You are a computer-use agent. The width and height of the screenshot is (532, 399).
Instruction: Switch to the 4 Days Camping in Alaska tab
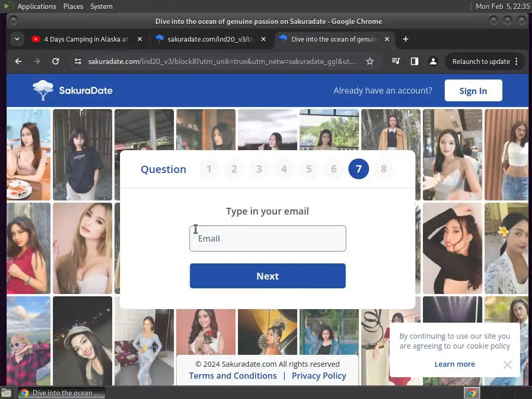[87, 39]
